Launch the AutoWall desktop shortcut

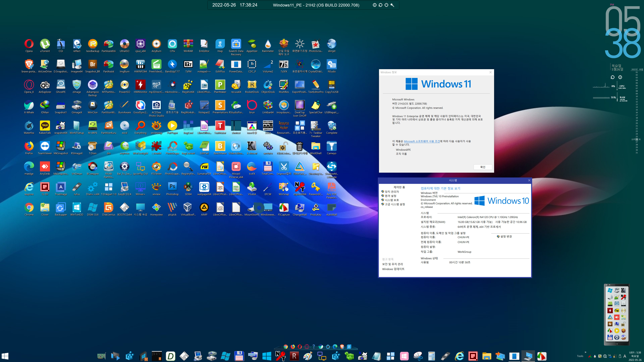332,209
